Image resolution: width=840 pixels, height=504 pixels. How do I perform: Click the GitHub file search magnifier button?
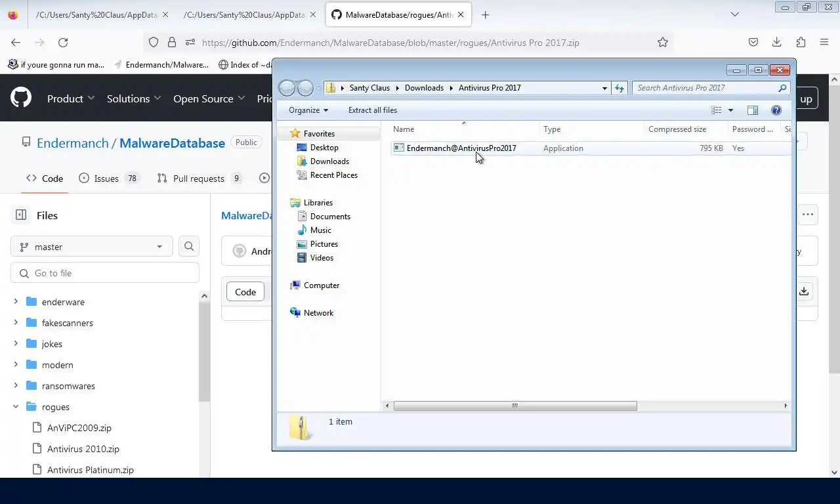(x=189, y=246)
